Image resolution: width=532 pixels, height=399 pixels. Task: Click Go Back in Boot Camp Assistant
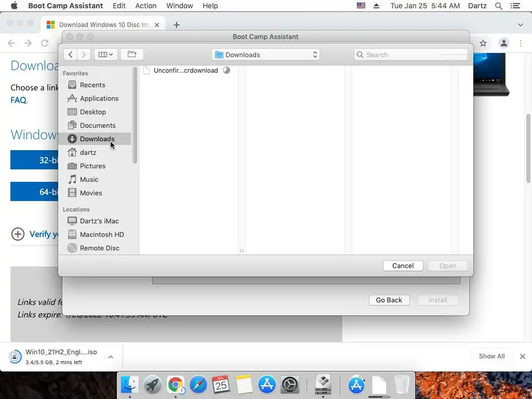click(389, 300)
